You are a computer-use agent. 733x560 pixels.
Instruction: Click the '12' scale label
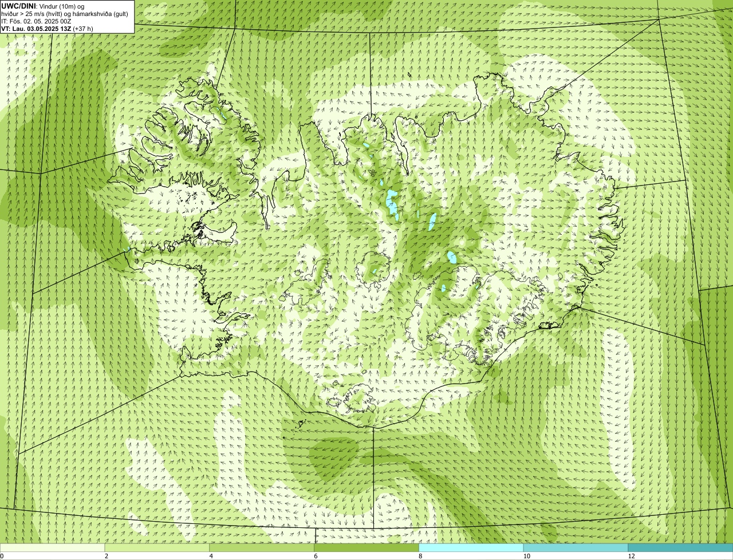[631, 556]
